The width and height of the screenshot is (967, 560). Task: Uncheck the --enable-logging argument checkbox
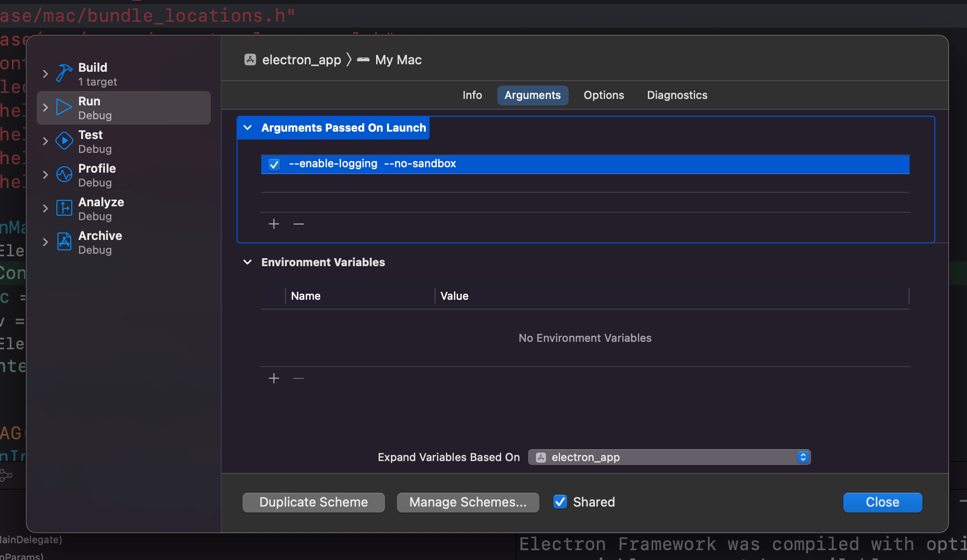(x=274, y=164)
